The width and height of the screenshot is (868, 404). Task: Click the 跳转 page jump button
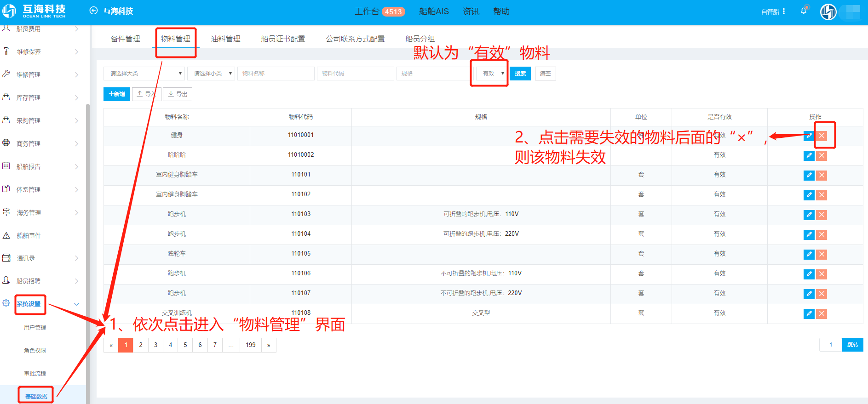(853, 345)
